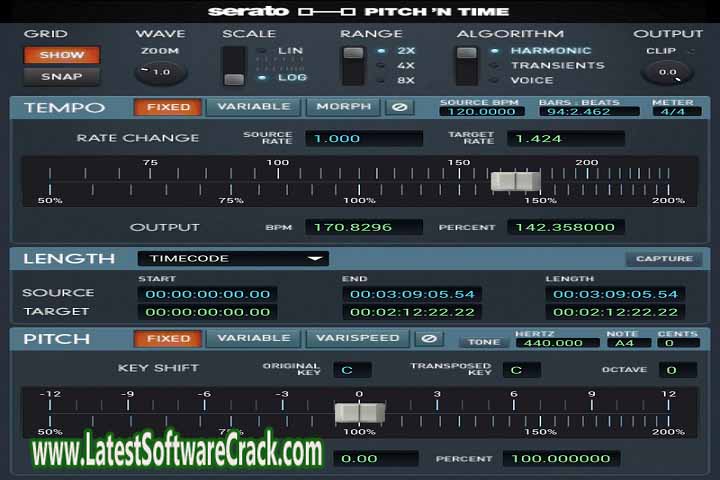Toggle the grid Snap button
The width and height of the screenshot is (720, 480).
click(x=54, y=77)
